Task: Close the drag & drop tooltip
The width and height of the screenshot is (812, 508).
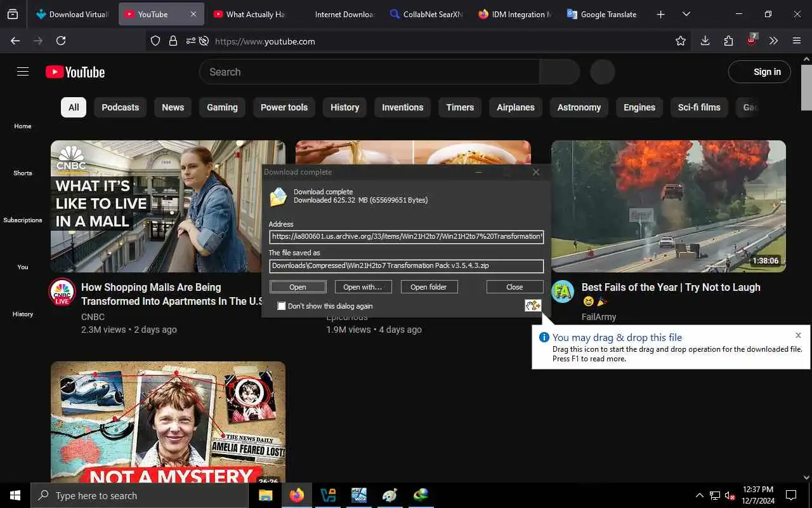Action: click(798, 335)
